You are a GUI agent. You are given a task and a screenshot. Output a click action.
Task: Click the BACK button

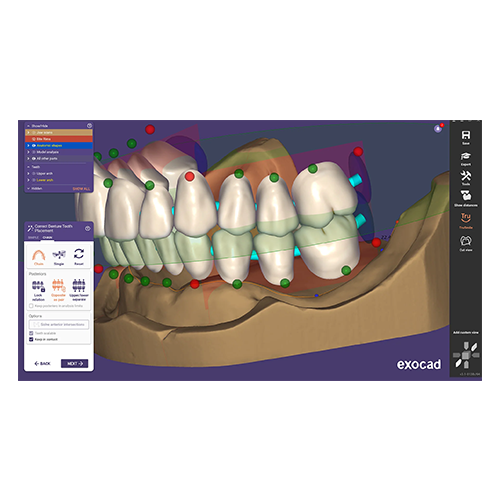click(42, 363)
